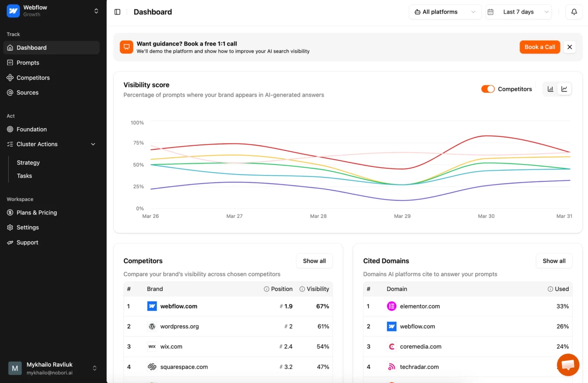Click the Webflow logo in sidebar header
The width and height of the screenshot is (588, 383).
click(13, 11)
